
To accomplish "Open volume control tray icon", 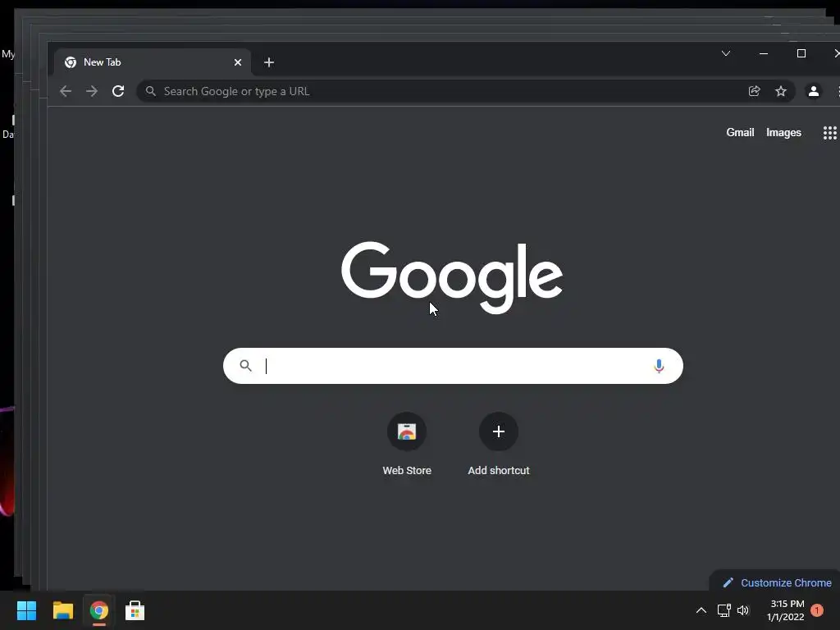I will pyautogui.click(x=743, y=610).
